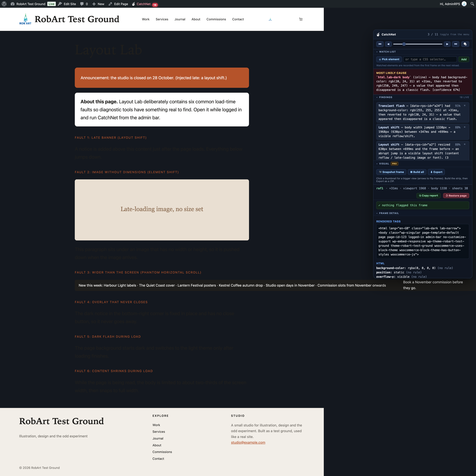Open Journal link in footer Explore
The width and height of the screenshot is (476, 476).
pyautogui.click(x=158, y=438)
